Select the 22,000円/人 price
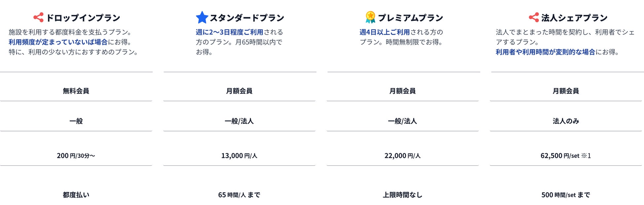This screenshot has height=205, width=644. (402, 156)
